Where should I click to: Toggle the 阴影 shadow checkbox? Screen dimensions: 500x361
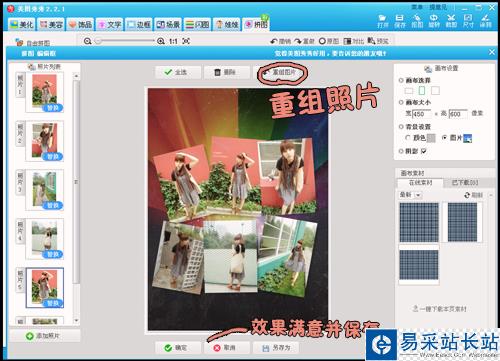(x=424, y=151)
